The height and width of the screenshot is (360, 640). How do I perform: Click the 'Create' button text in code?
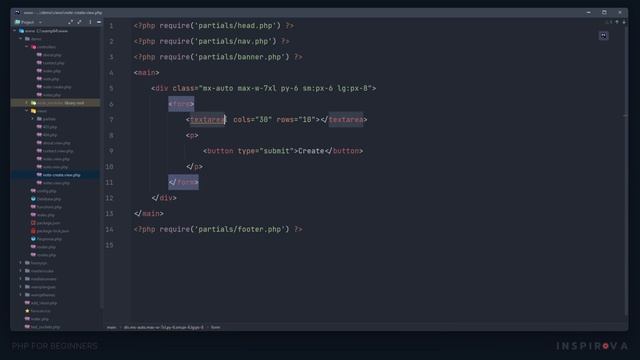pyautogui.click(x=311, y=151)
